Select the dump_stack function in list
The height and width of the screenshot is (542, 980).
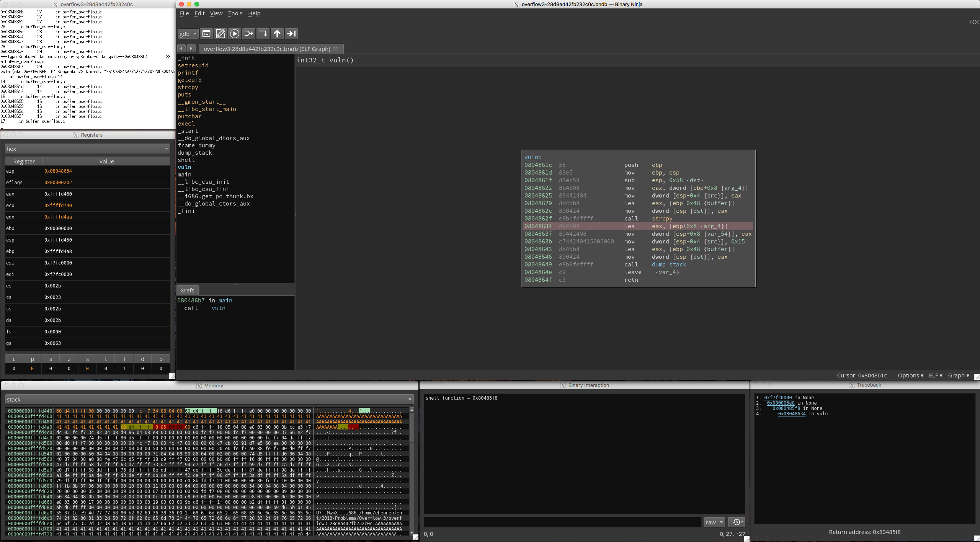[194, 153]
